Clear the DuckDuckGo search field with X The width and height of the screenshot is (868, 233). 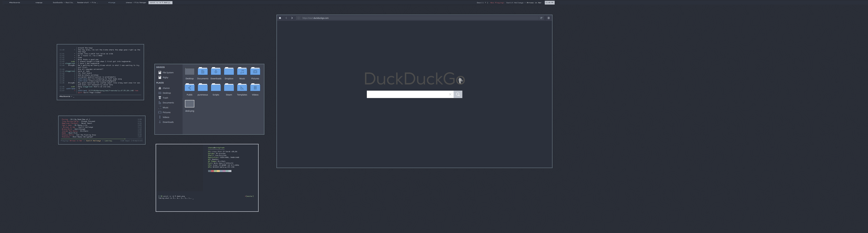click(450, 95)
